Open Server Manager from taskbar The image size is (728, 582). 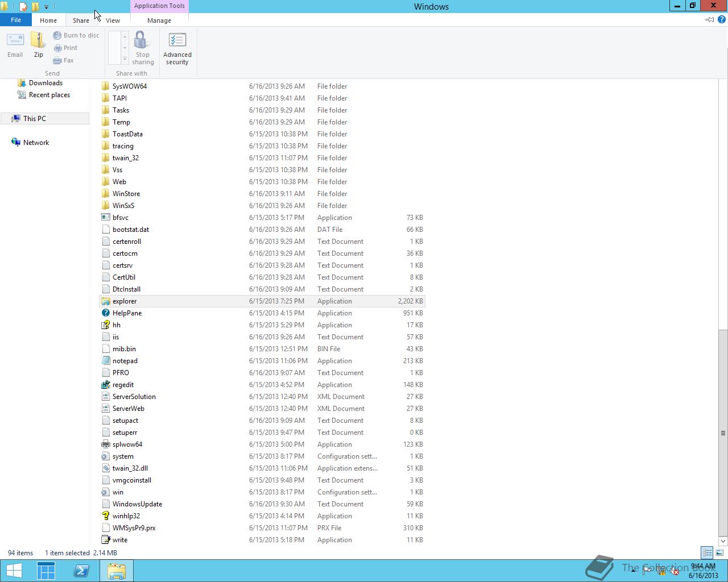pyautogui.click(x=46, y=571)
